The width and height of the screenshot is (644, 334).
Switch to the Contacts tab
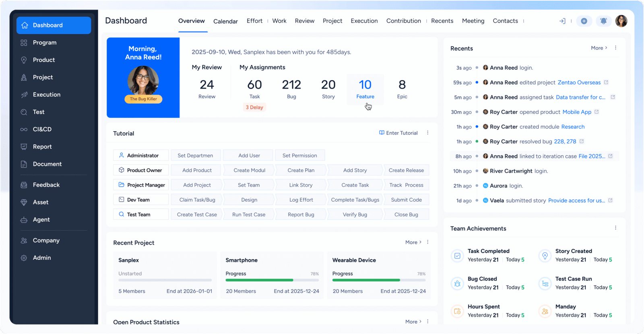pyautogui.click(x=506, y=21)
